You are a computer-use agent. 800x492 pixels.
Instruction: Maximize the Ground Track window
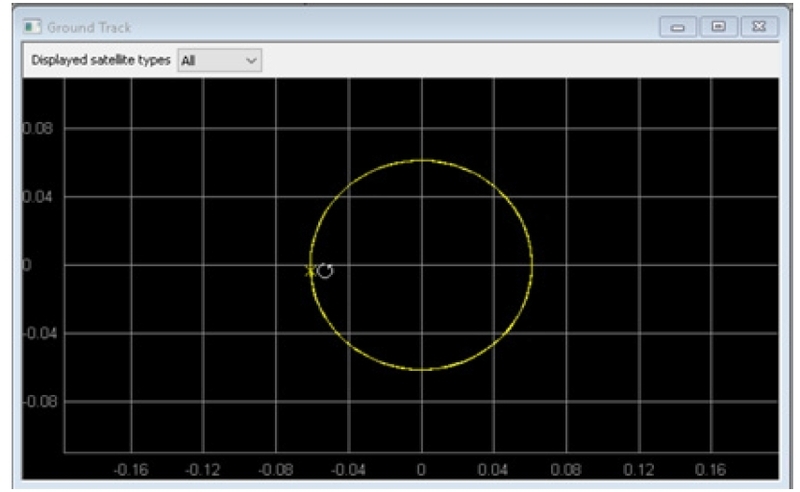718,27
